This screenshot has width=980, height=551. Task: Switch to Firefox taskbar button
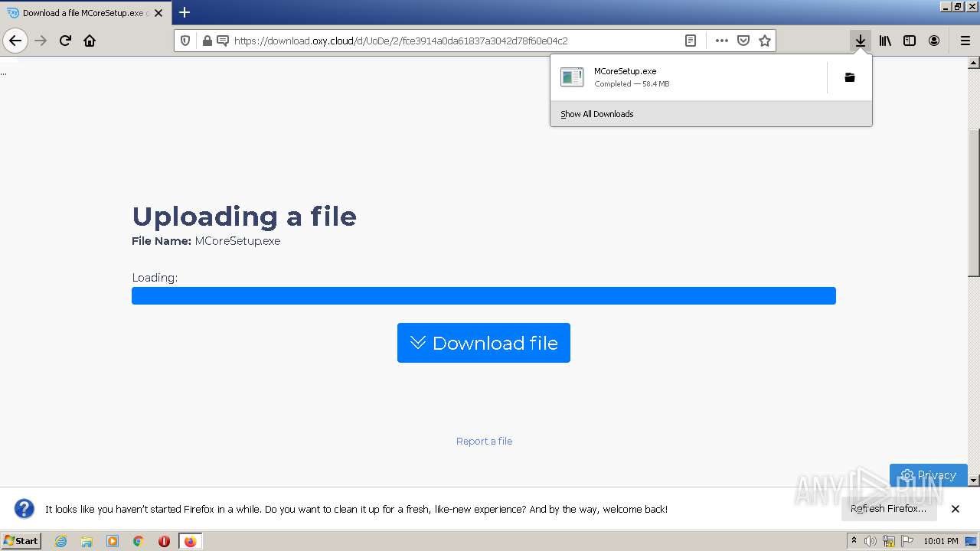click(190, 541)
